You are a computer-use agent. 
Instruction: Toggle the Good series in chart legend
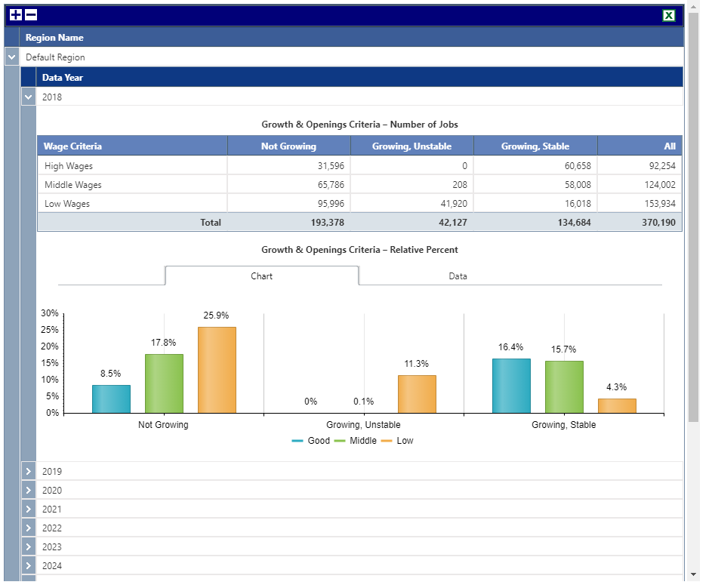(310, 441)
